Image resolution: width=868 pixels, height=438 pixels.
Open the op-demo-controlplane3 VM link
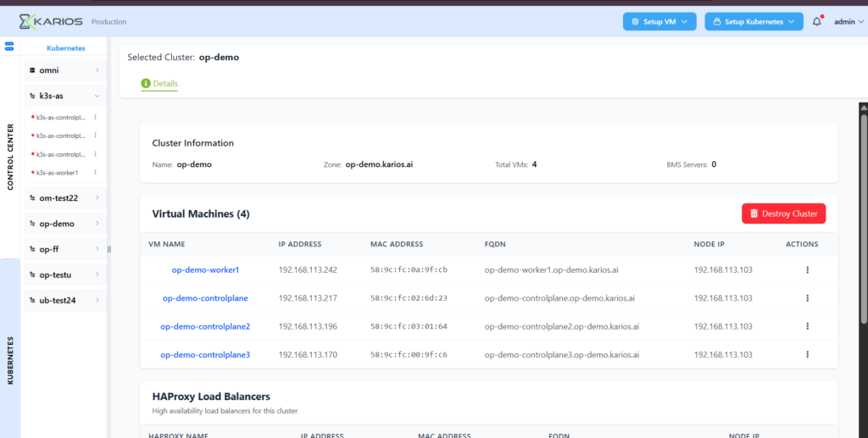coord(205,354)
